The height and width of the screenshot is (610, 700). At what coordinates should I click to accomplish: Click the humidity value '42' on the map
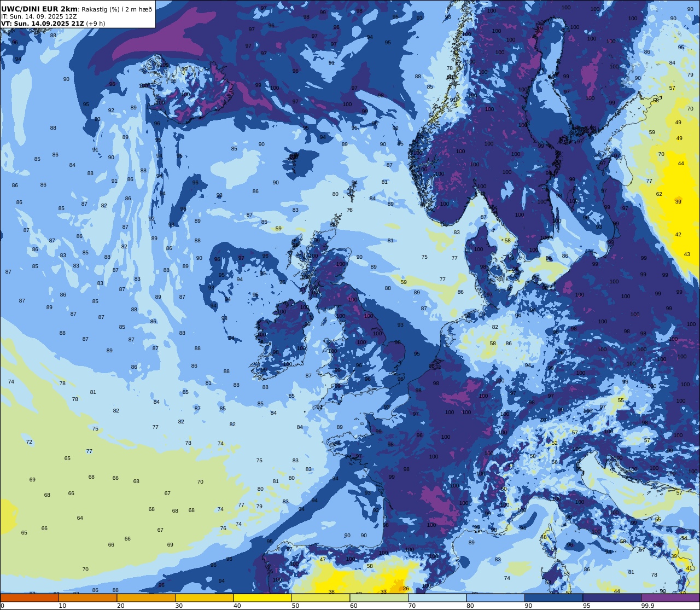tap(678, 235)
